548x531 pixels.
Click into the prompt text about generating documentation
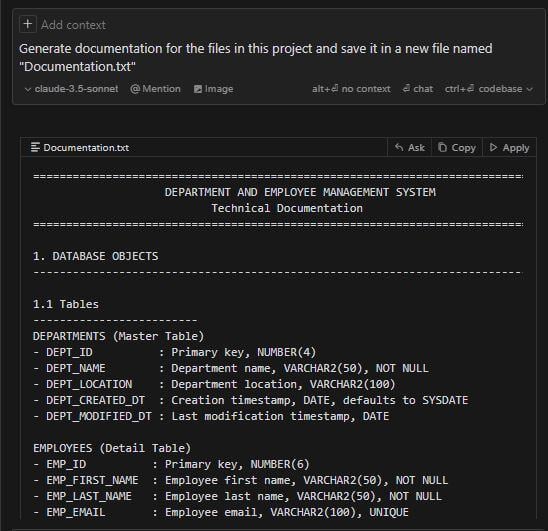point(255,57)
